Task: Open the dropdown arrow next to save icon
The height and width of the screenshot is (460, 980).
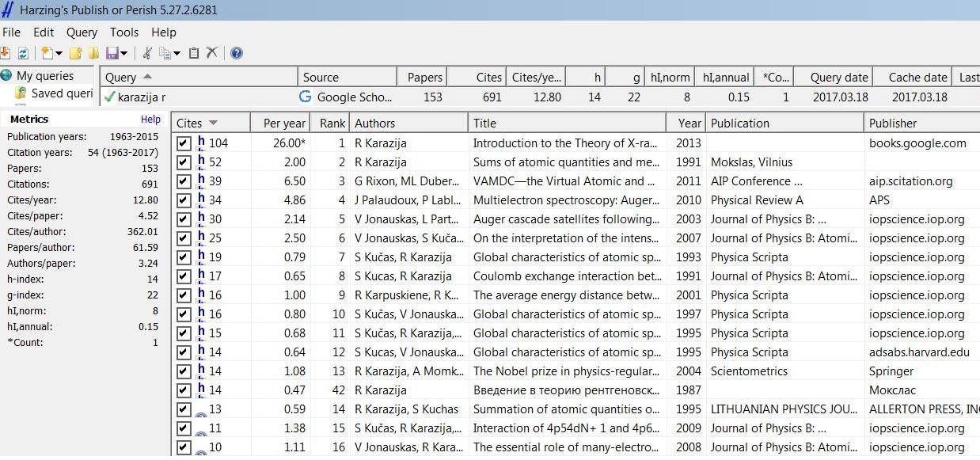Action: point(124,54)
